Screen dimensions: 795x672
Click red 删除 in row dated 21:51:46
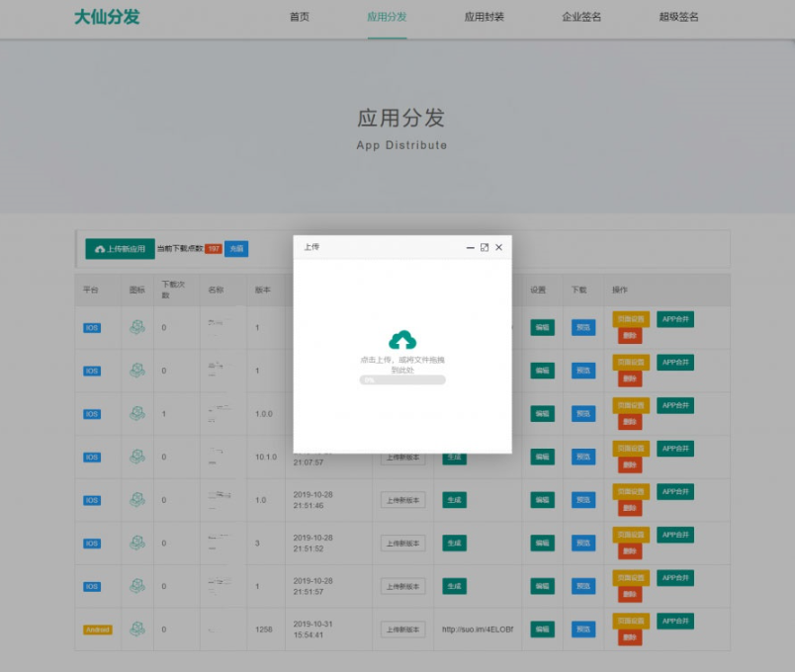pyautogui.click(x=630, y=508)
